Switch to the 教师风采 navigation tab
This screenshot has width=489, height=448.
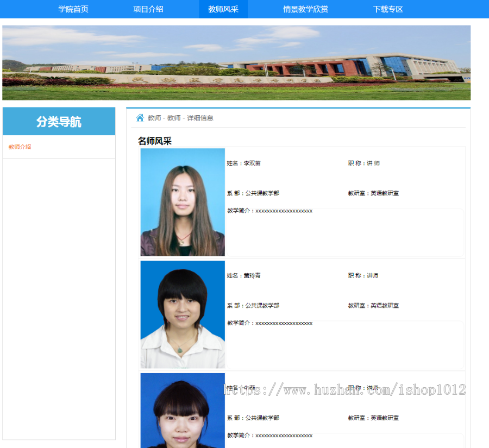coord(223,9)
